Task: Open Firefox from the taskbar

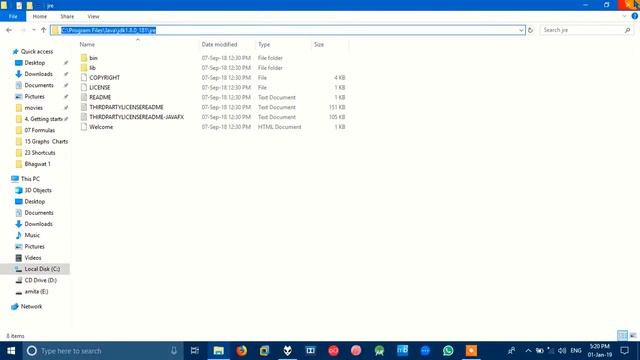Action: click(242, 351)
